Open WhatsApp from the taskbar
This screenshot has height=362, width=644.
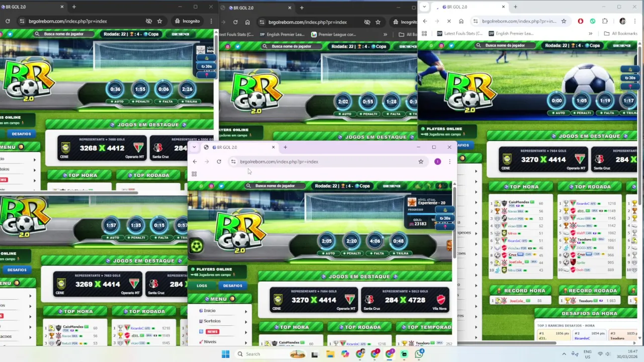(419, 354)
